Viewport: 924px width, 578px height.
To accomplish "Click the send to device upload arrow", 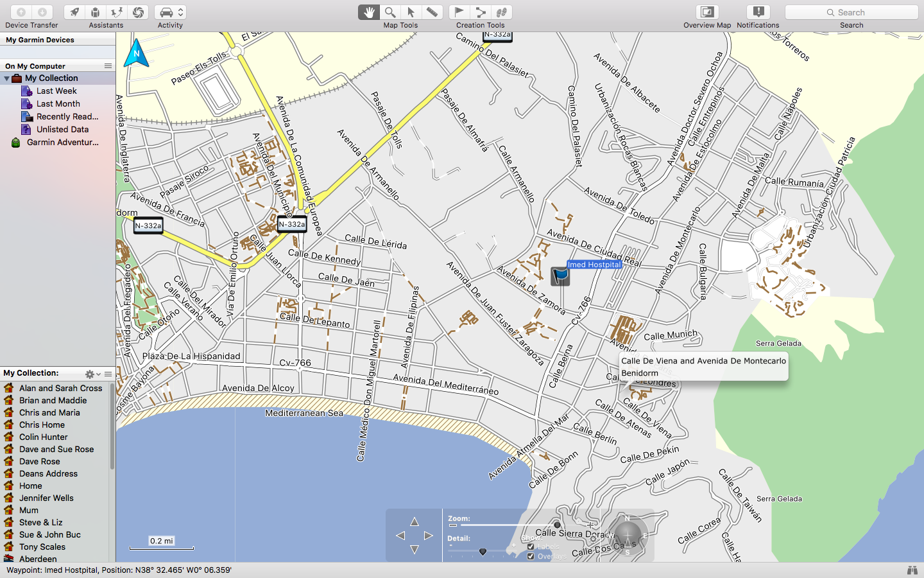I will [21, 12].
